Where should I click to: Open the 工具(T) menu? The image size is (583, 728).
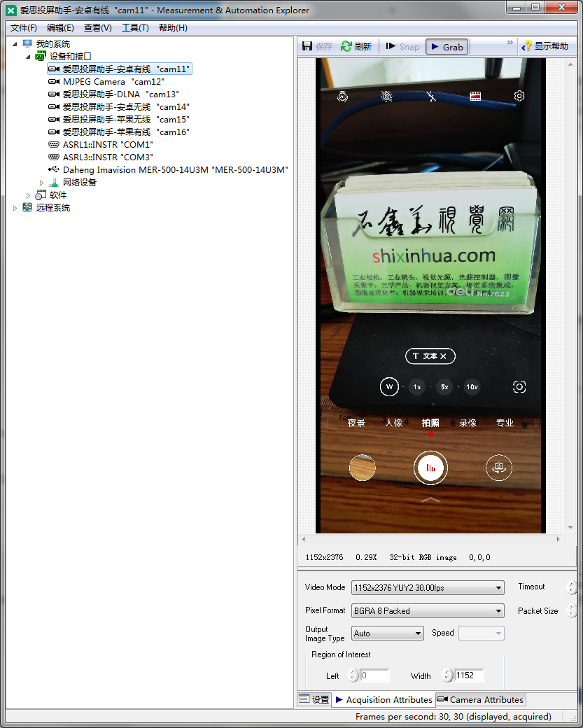tap(135, 28)
